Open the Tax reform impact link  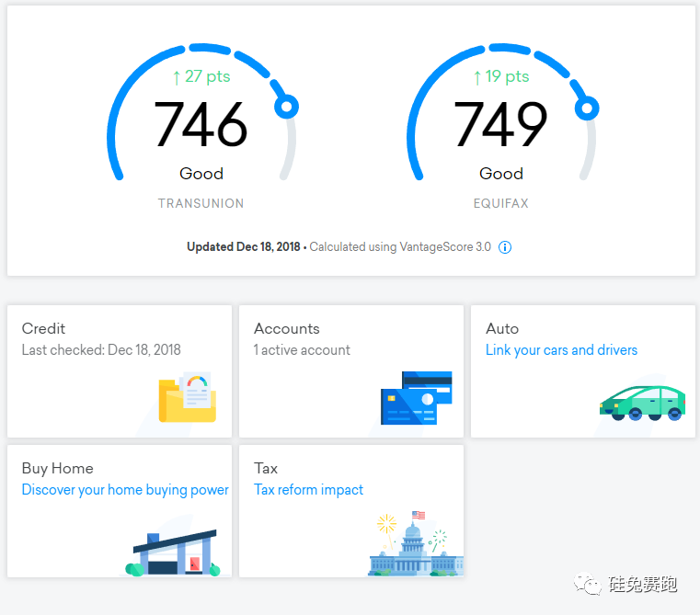[x=308, y=490]
